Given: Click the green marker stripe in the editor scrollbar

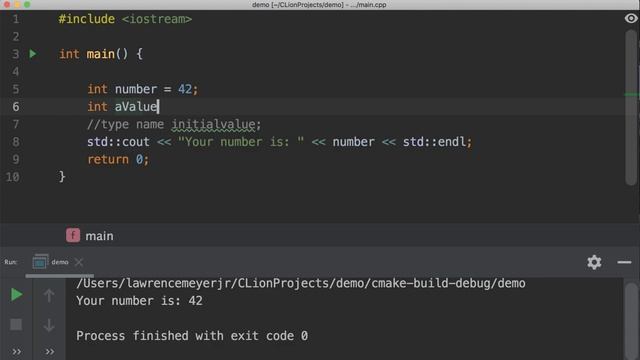Looking at the screenshot, I should click(631, 95).
